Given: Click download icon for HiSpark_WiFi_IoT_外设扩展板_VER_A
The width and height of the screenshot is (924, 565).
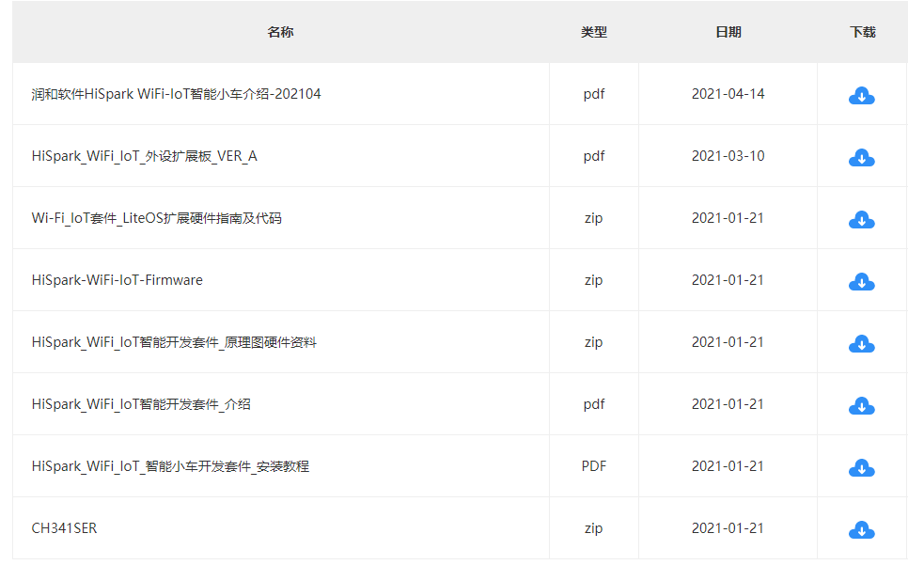Looking at the screenshot, I should click(x=861, y=158).
